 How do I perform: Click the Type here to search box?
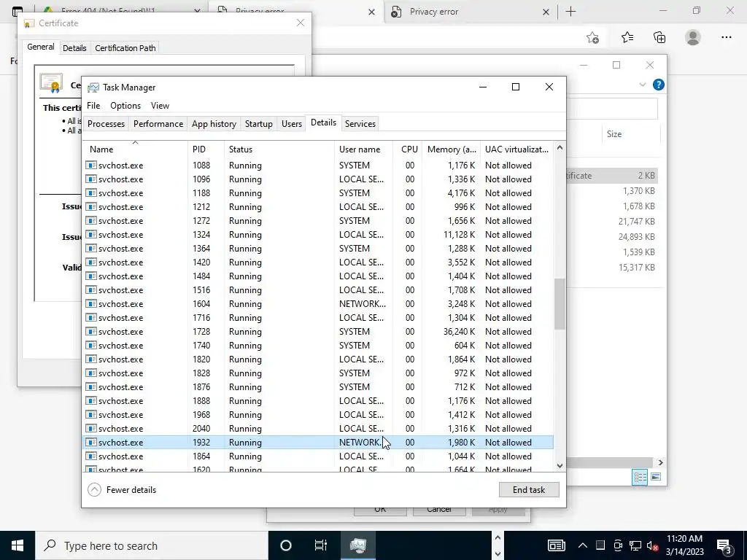point(152,545)
